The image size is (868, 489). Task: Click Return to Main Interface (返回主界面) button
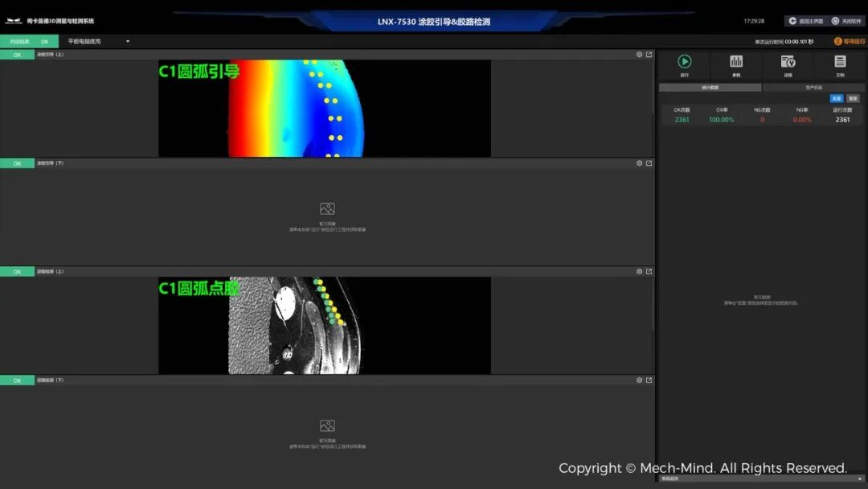(805, 21)
